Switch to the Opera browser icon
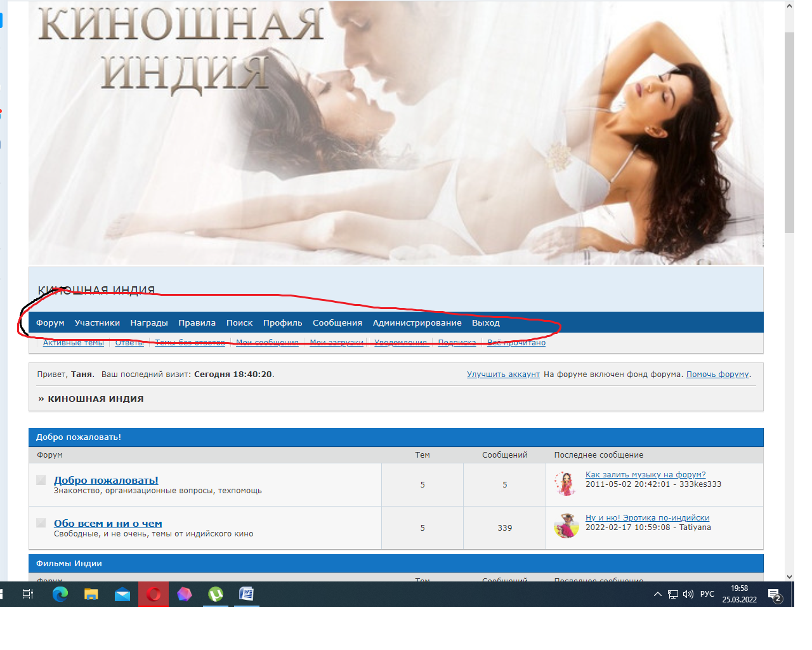Image resolution: width=812 pixels, height=650 pixels. 154,594
